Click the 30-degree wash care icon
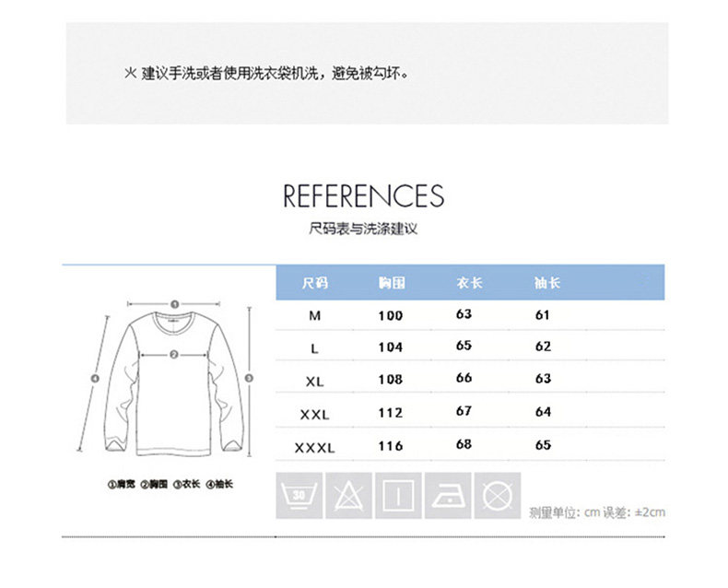The width and height of the screenshot is (728, 588). (x=299, y=496)
